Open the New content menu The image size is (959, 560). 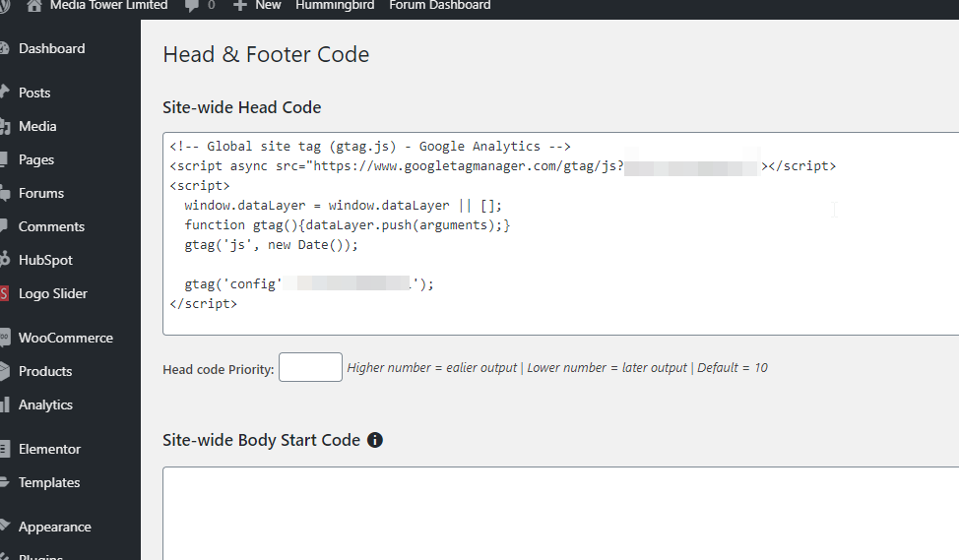268,6
